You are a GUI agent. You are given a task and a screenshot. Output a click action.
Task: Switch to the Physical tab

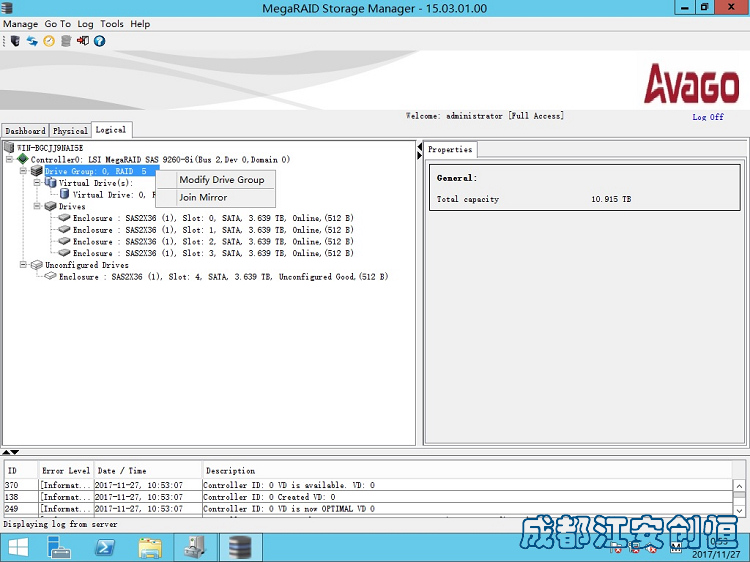[x=70, y=131]
